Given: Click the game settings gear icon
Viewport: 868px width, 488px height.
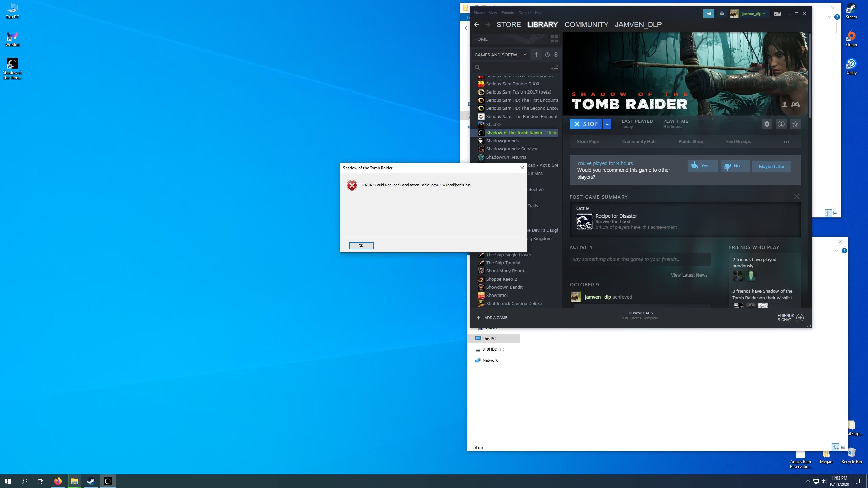Looking at the screenshot, I should 767,124.
